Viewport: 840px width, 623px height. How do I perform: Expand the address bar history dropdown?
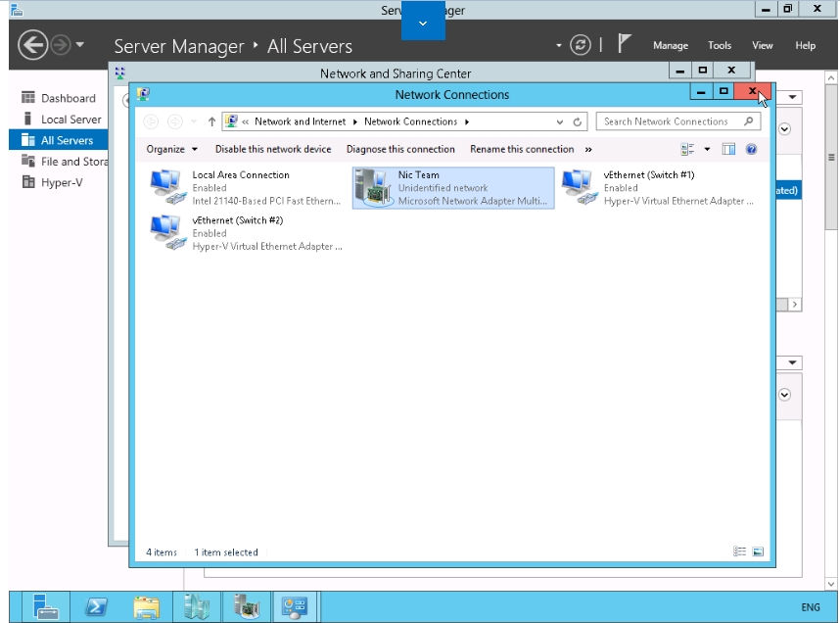coord(560,121)
